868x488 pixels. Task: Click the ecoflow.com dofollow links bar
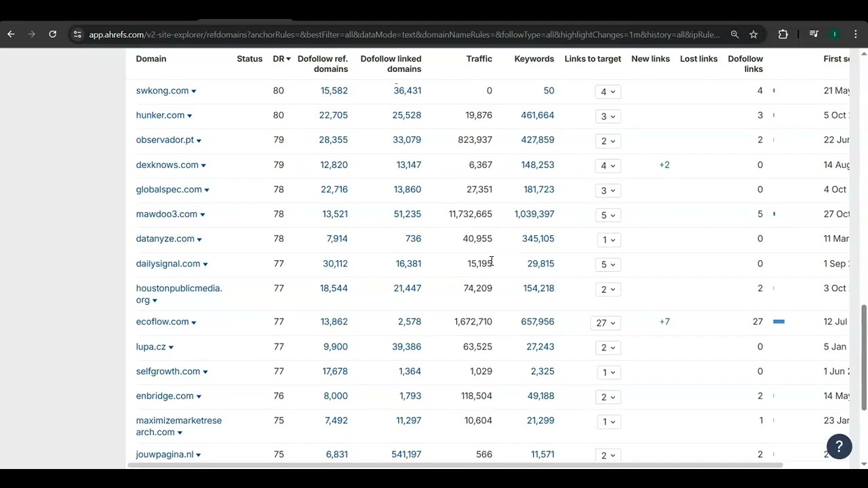click(778, 322)
